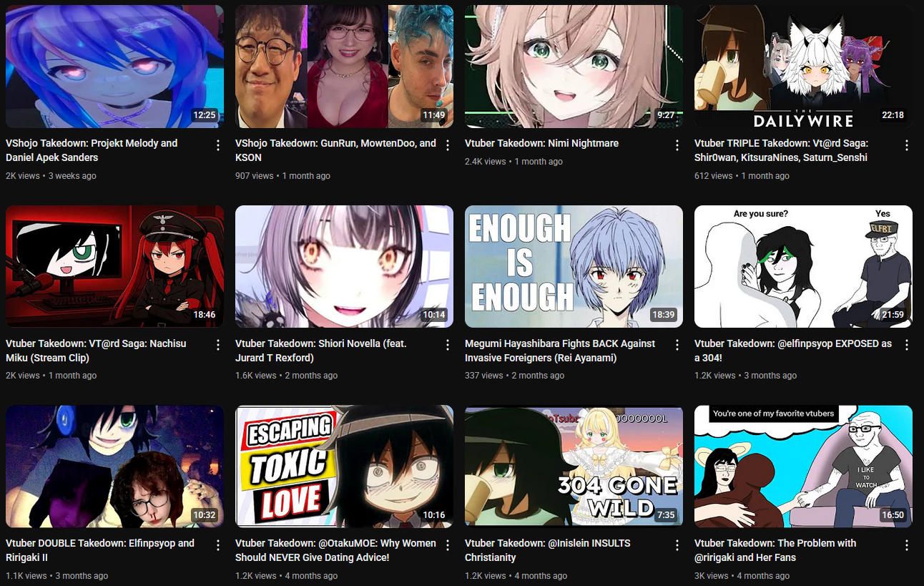This screenshot has height=586, width=924.
Task: Open the ESCAPING TOXIC LOVE thumbnail
Action: [344, 467]
